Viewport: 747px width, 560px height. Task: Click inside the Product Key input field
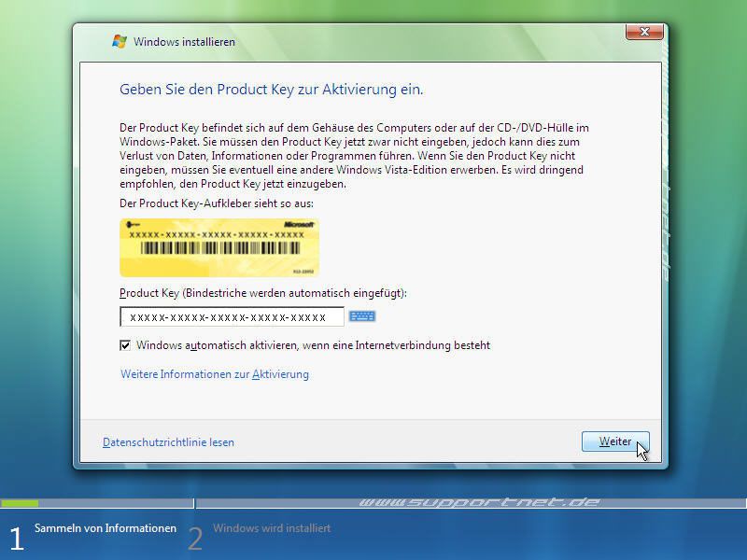pos(231,315)
